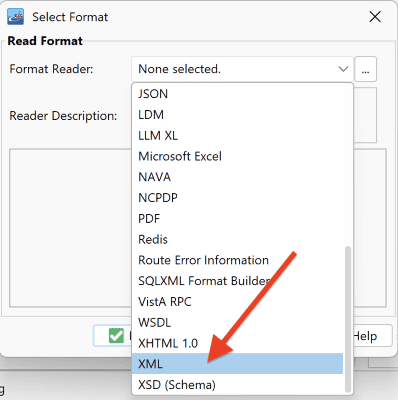Image resolution: width=398 pixels, height=400 pixels.
Task: Choose XHTML 1.0 in dropdown
Action: coord(238,343)
